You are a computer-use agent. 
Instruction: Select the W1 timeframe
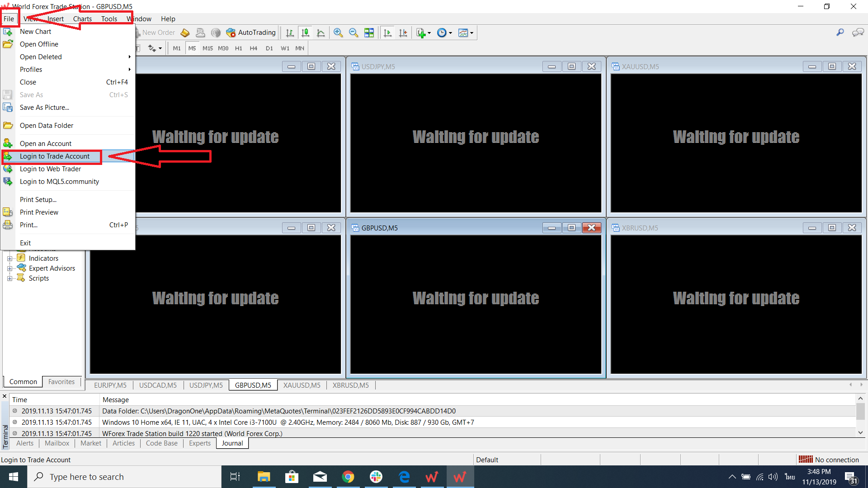285,48
